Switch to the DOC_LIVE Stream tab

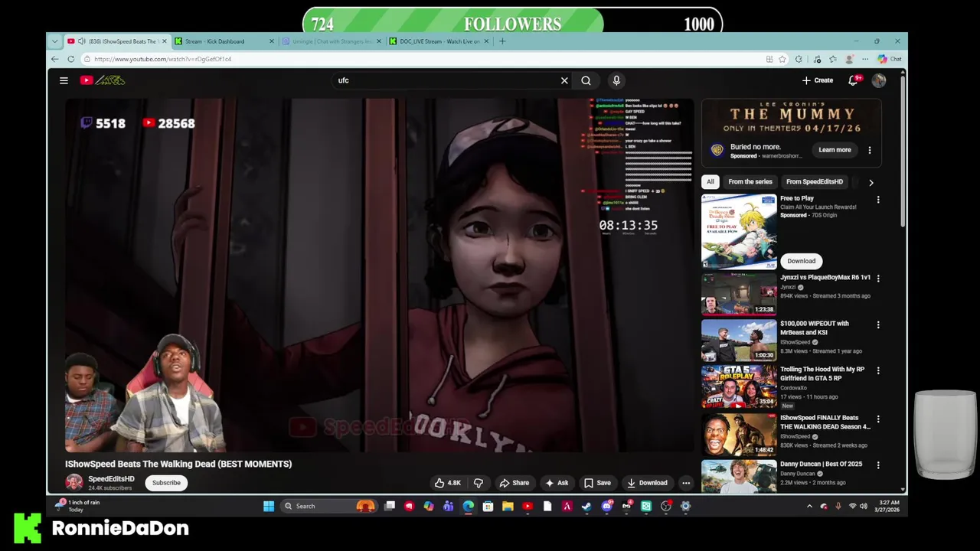pyautogui.click(x=438, y=41)
